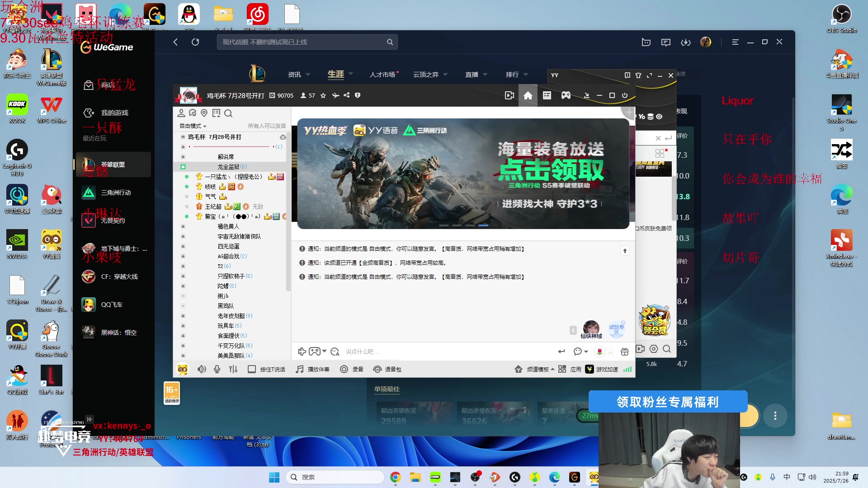The image size is (868, 488).
Task: Open audio mixer settings icon
Action: coord(233,369)
